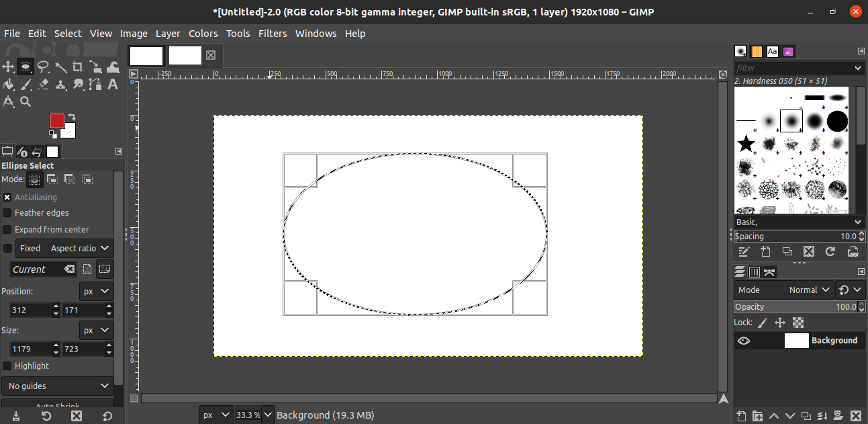Reset colors to default black and white
The image size is (868, 424).
point(53,134)
